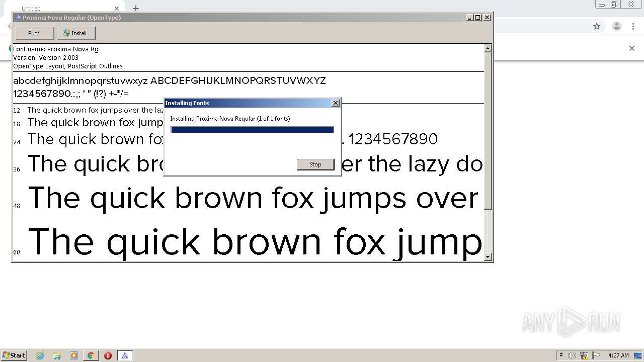Close the Untitled tab in Chrome
The width and height of the screenshot is (644, 362).
[x=117, y=9]
